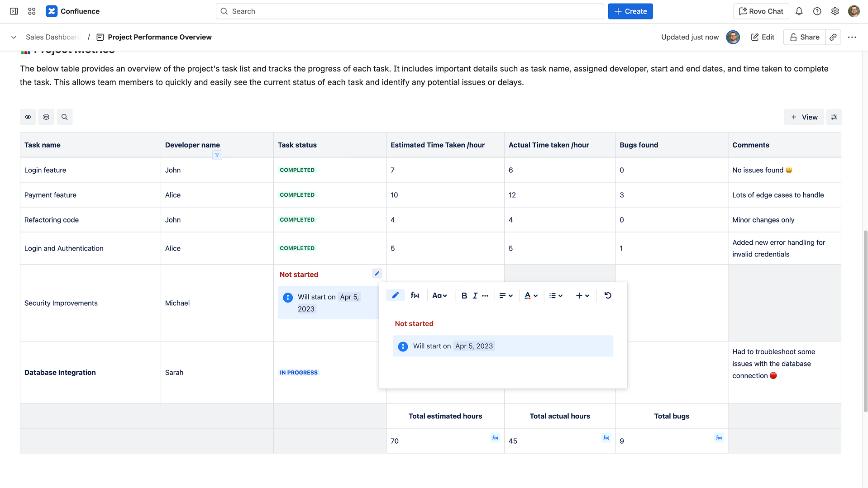Image resolution: width=868 pixels, height=488 pixels.
Task: Open the text color picker
Action: click(x=531, y=296)
